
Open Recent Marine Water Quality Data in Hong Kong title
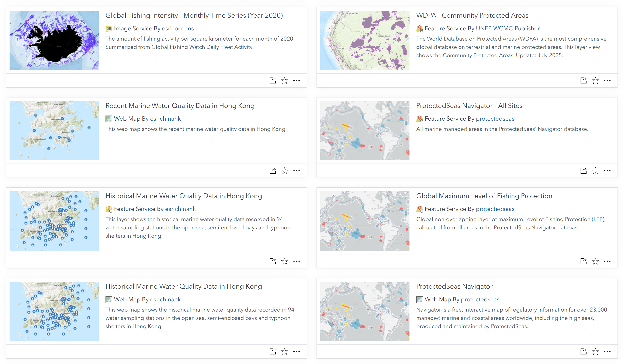point(180,106)
